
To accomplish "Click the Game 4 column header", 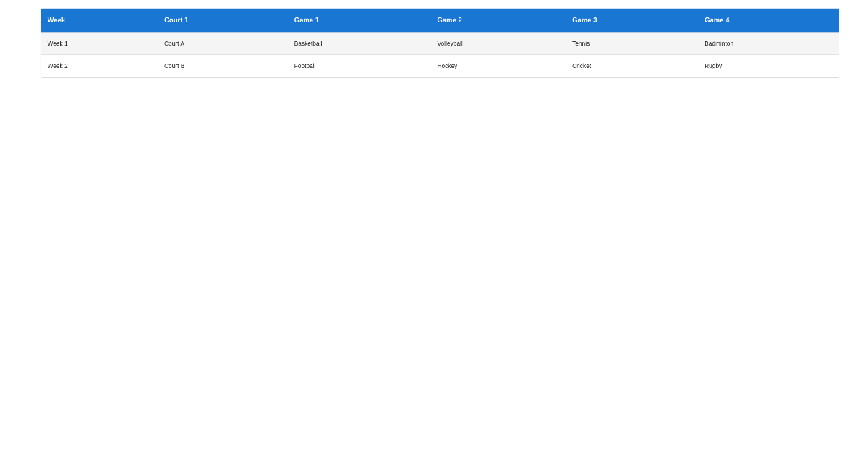I will (717, 20).
